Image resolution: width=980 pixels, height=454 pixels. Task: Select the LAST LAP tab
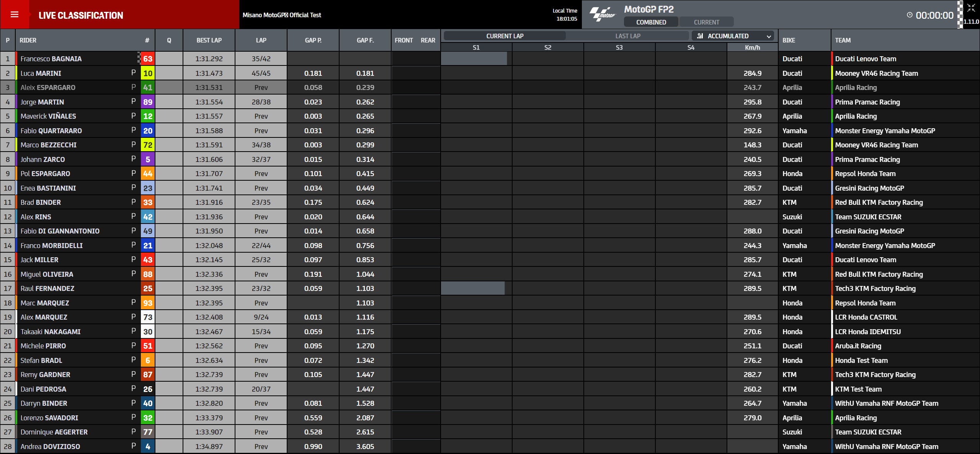point(627,36)
